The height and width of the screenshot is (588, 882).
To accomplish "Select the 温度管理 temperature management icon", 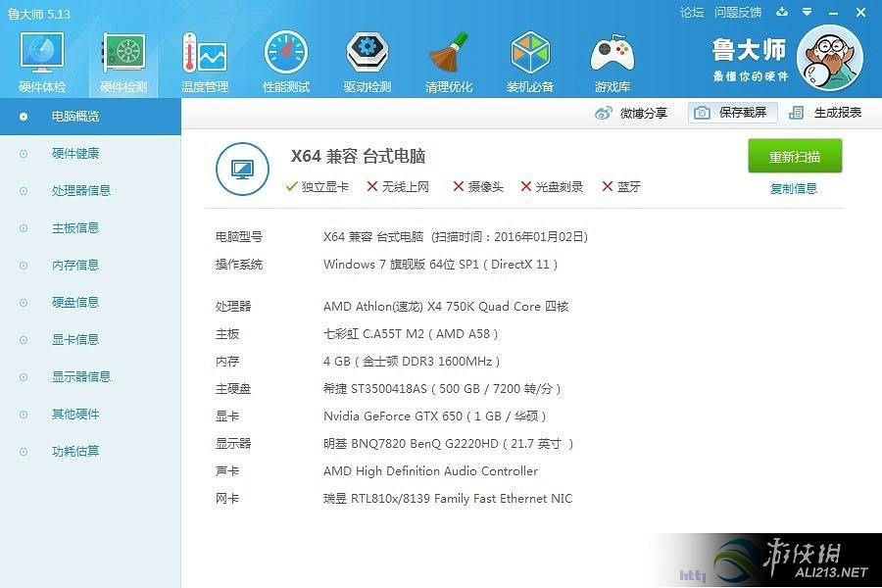I will [x=204, y=59].
